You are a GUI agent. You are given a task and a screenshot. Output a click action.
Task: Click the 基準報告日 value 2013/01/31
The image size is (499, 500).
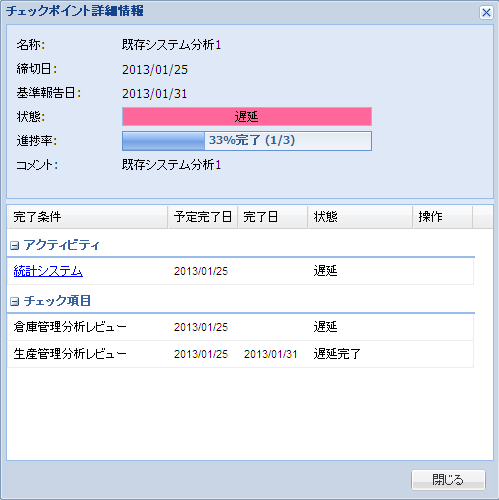coord(154,94)
